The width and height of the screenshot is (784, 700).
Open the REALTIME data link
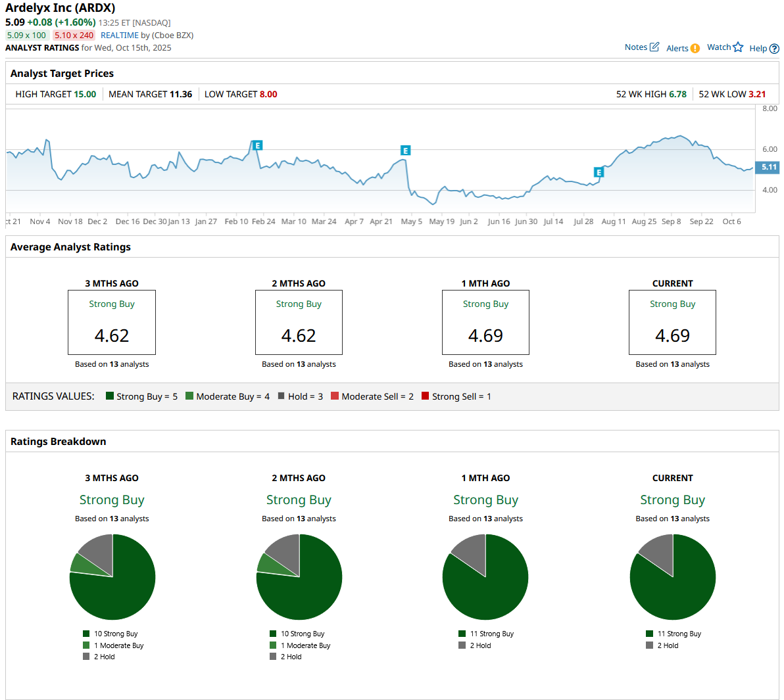pos(119,35)
